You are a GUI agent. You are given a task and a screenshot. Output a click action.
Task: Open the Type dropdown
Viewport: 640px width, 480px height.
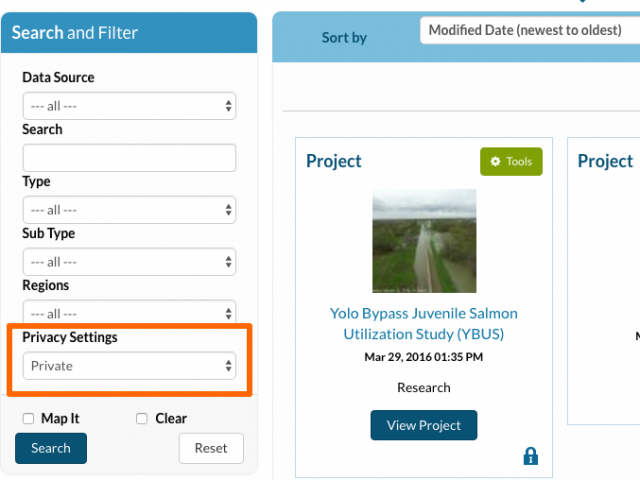tap(129, 210)
